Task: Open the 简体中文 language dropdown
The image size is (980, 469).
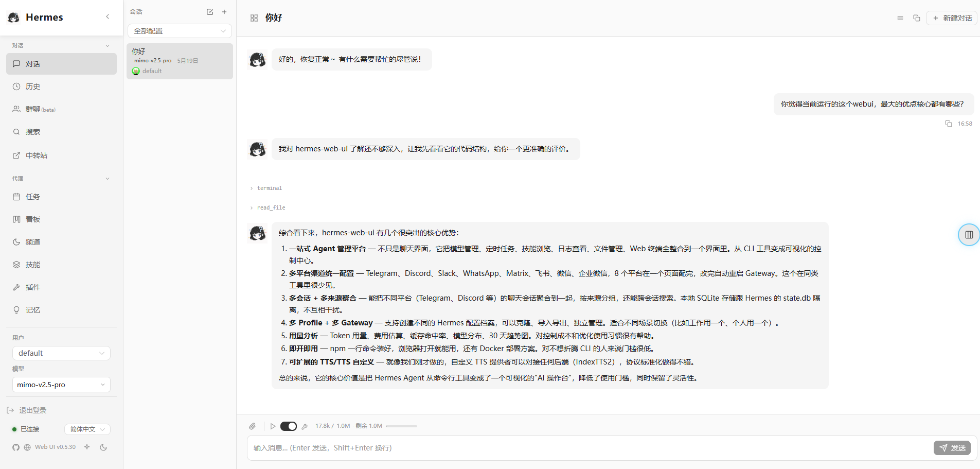Action: coord(87,429)
